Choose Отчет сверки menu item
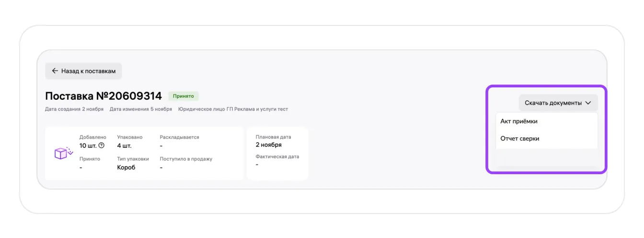644x238 pixels. 520,139
